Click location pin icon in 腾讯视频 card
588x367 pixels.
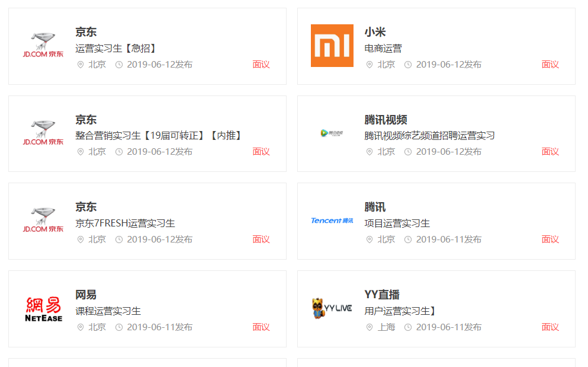(369, 152)
